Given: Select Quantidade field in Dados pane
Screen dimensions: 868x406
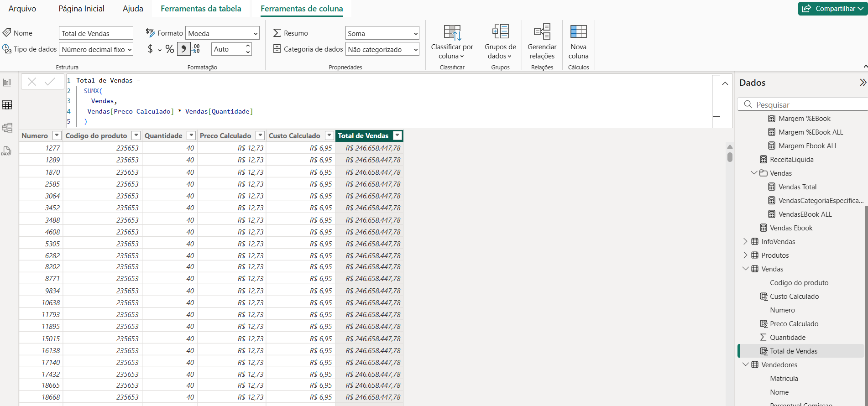Looking at the screenshot, I should point(787,338).
